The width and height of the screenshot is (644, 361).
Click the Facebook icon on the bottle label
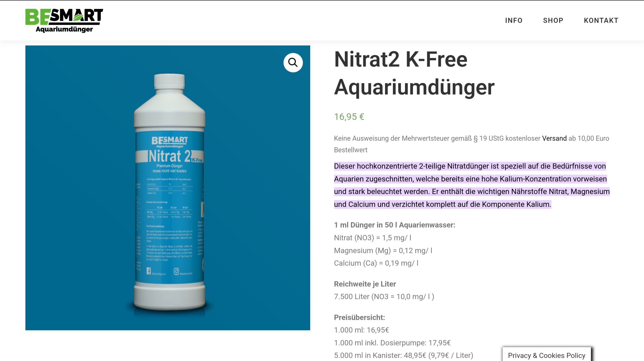149,271
